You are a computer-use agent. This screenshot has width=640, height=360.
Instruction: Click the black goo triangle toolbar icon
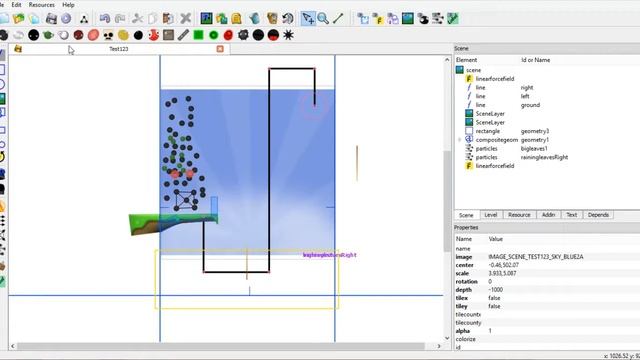[x=84, y=19]
